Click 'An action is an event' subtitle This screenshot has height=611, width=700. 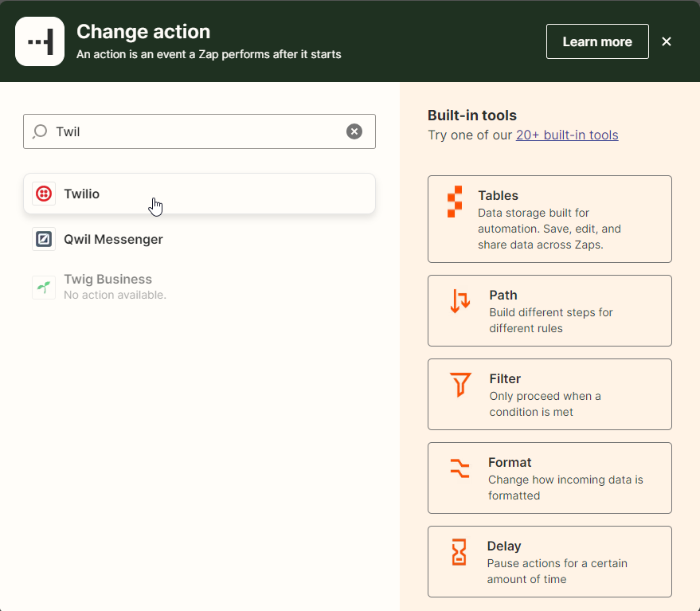coord(209,54)
